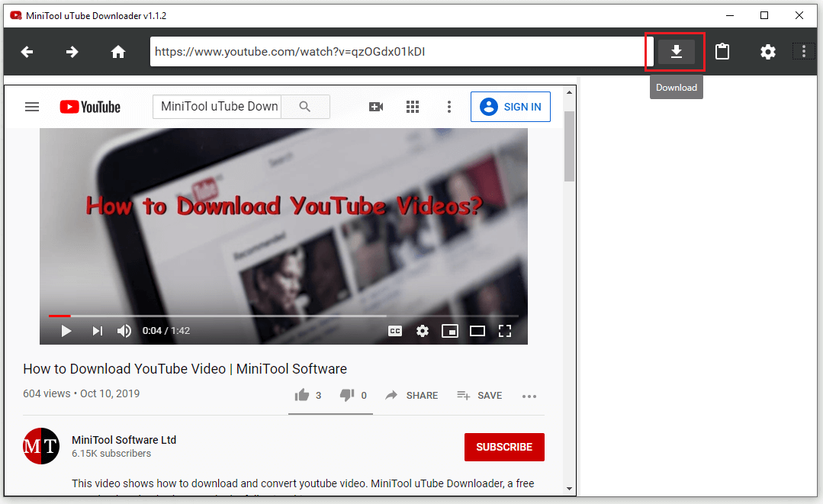Screen dimensions: 823x504
Task: Click the forward navigation arrow
Action: pyautogui.click(x=72, y=51)
